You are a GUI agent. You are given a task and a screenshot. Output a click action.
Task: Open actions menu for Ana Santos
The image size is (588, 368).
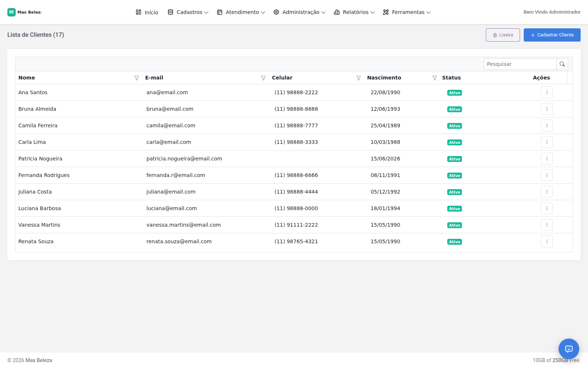coord(547,92)
